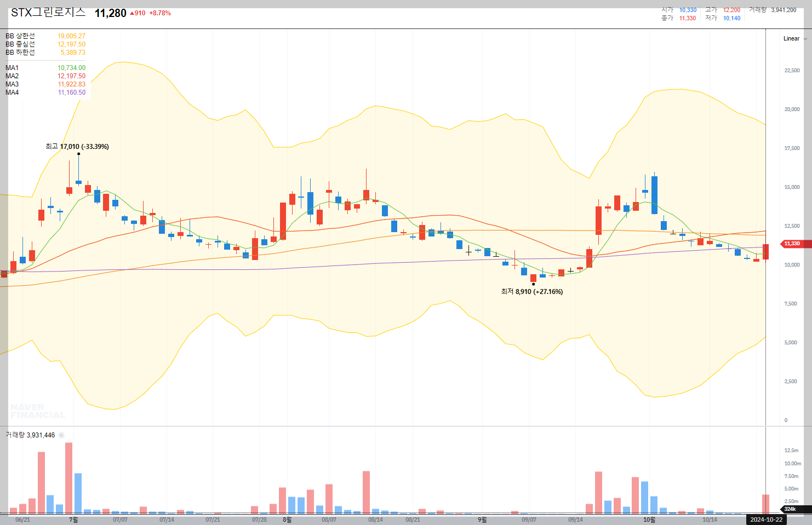Click the 최저 8,910 (+27.16%) annotation
Viewport: 812px width, 525px height.
point(532,292)
